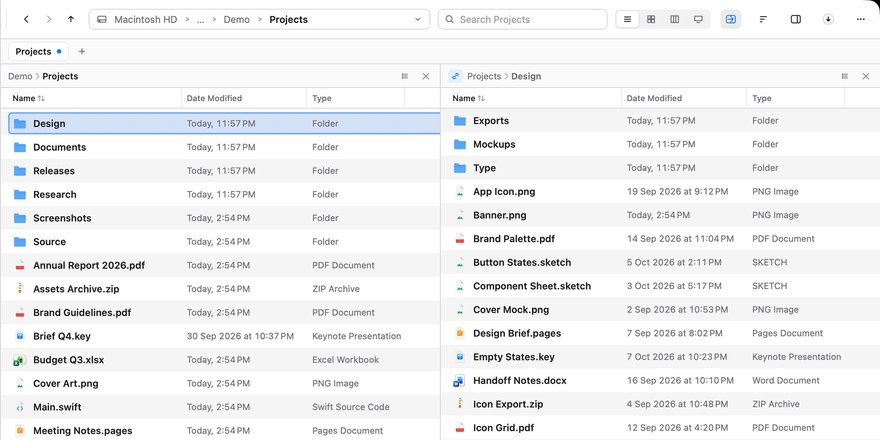Viewport: 880px width, 440px height.
Task: Select Main.swift source file icon
Action: [x=20, y=407]
